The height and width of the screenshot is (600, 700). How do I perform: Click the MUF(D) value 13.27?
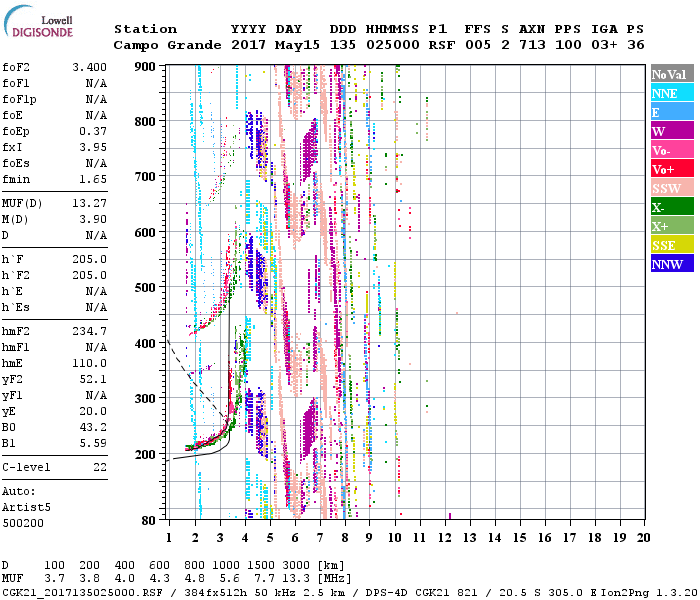pyautogui.click(x=88, y=205)
